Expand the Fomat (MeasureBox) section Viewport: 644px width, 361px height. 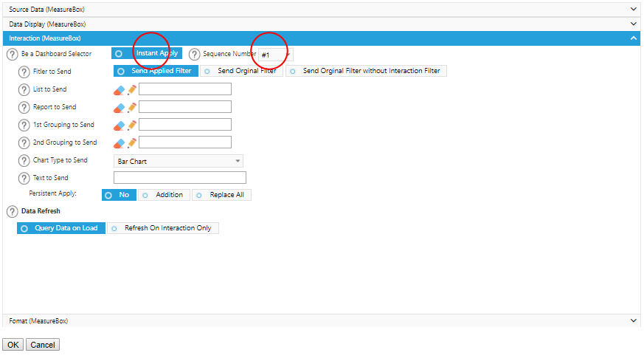pyautogui.click(x=322, y=321)
